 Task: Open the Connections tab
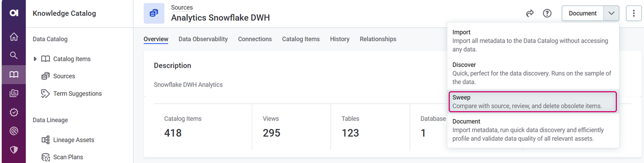point(255,39)
